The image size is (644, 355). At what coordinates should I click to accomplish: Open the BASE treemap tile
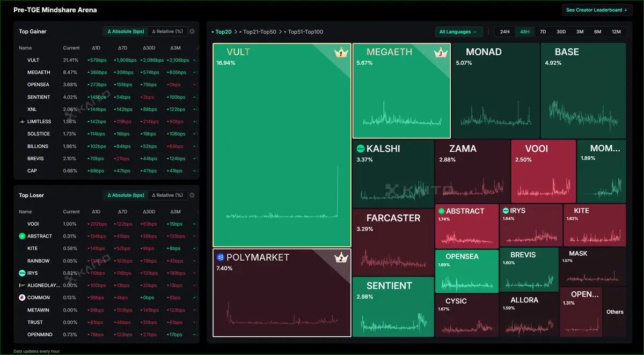583,91
